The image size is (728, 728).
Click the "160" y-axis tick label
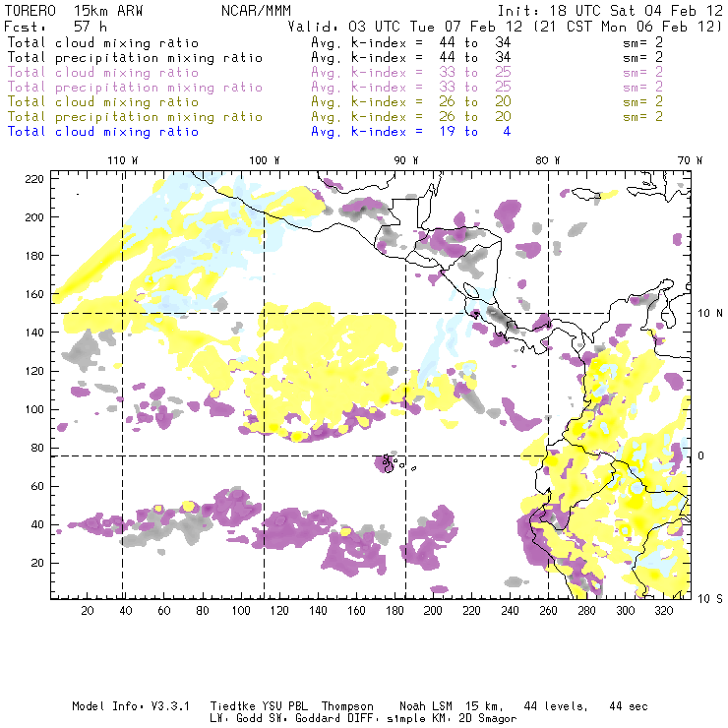(34, 294)
